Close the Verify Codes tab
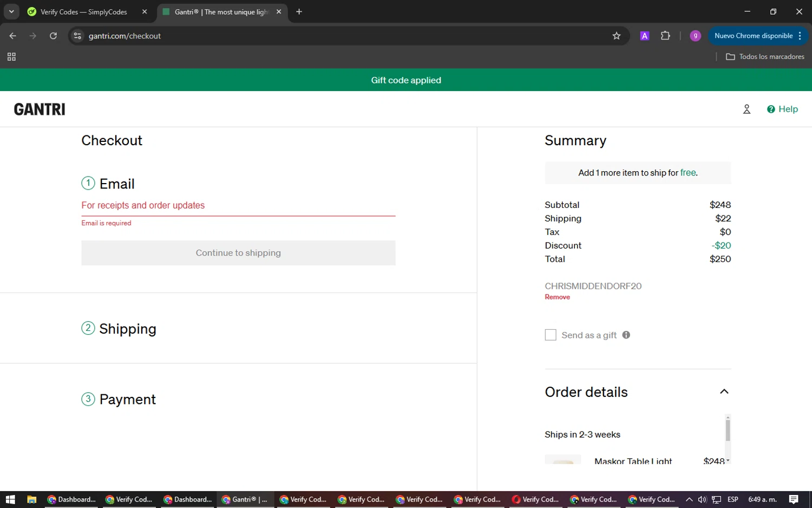812x508 pixels. pyautogui.click(x=145, y=11)
